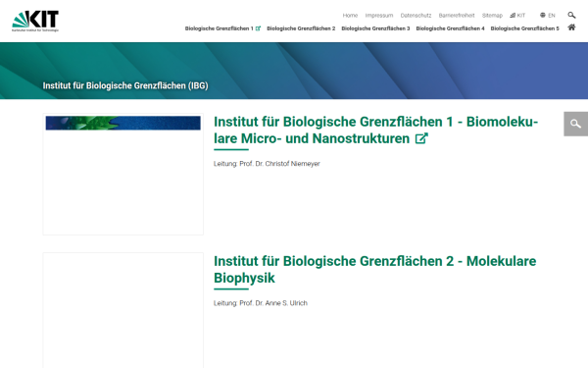Open the Sitemap link
This screenshot has width=588, height=368.
492,16
